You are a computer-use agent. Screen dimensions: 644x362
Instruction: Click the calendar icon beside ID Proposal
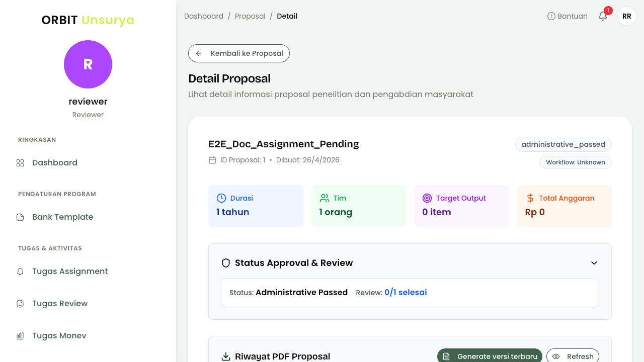[x=212, y=160]
